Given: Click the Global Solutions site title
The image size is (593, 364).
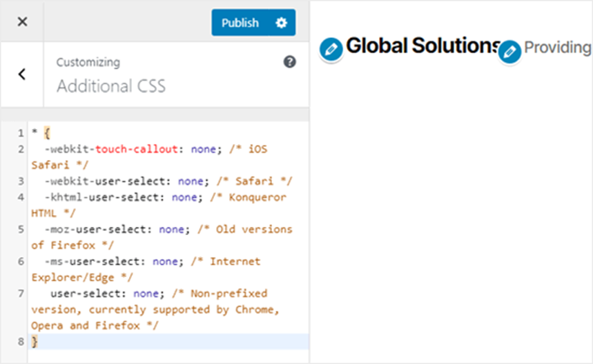Looking at the screenshot, I should pos(424,45).
